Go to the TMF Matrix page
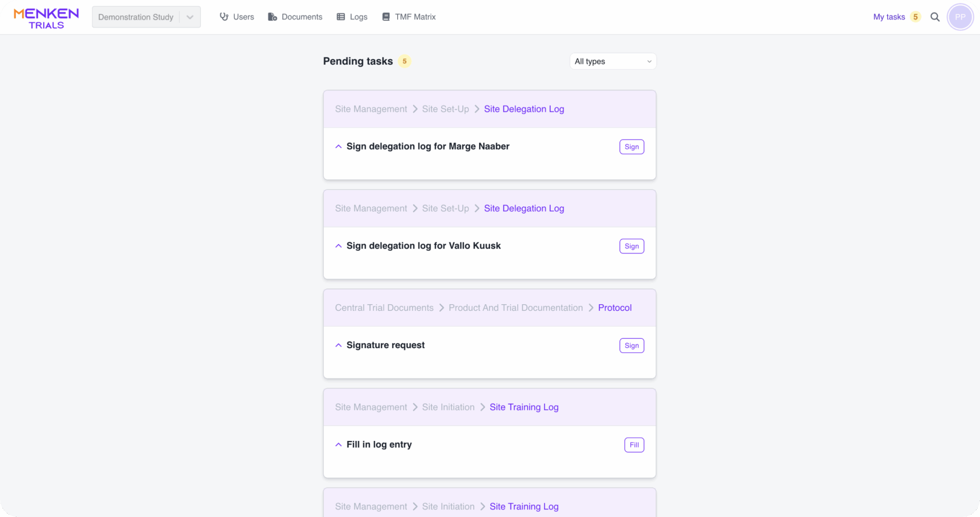 pos(415,17)
